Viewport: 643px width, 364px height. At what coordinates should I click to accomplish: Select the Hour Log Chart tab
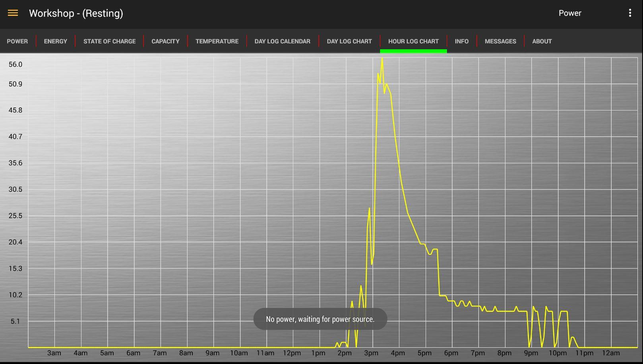(413, 41)
